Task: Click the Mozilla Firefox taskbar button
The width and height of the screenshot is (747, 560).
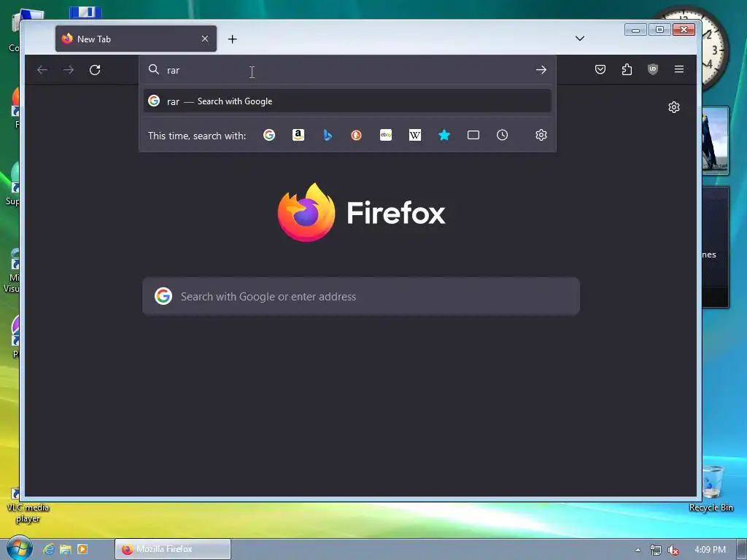Action: coord(173,549)
